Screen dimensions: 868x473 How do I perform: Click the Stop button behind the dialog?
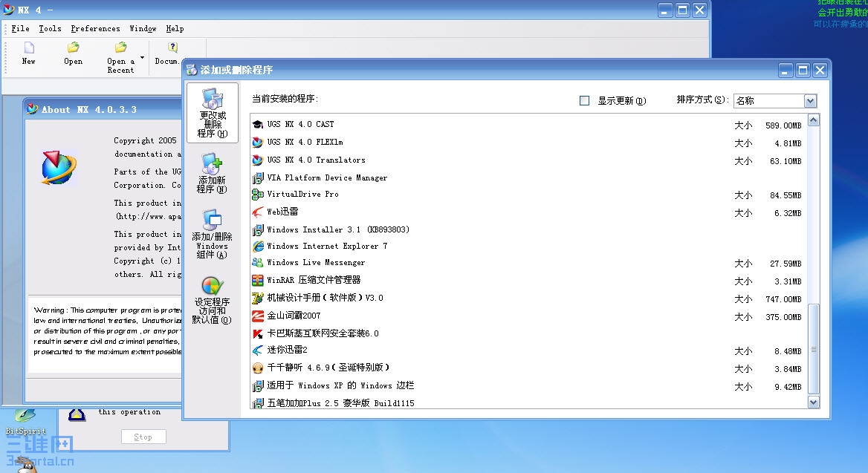coord(143,437)
